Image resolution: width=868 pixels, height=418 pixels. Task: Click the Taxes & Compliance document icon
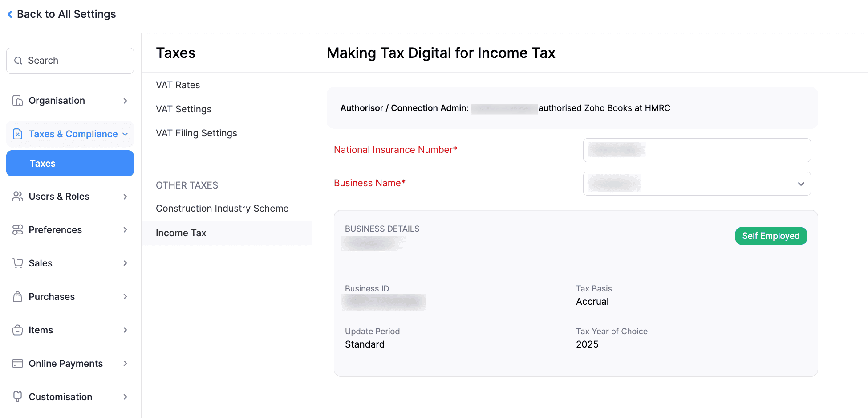[x=17, y=134]
